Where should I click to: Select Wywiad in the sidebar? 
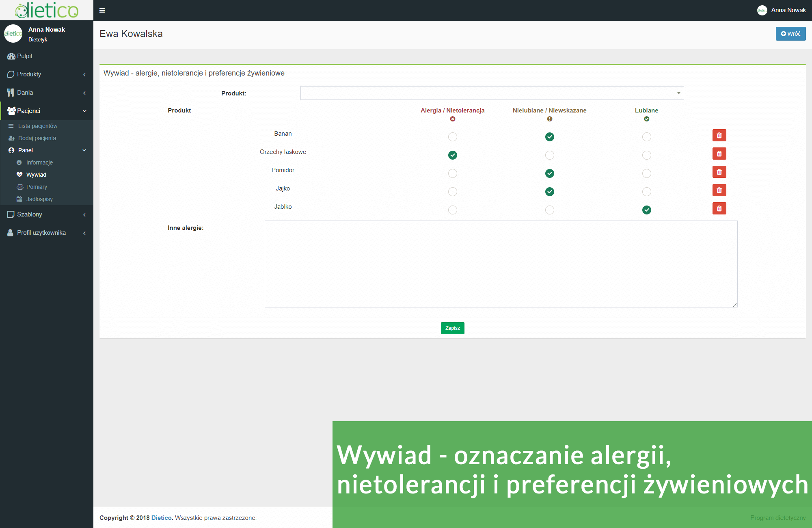click(x=36, y=174)
